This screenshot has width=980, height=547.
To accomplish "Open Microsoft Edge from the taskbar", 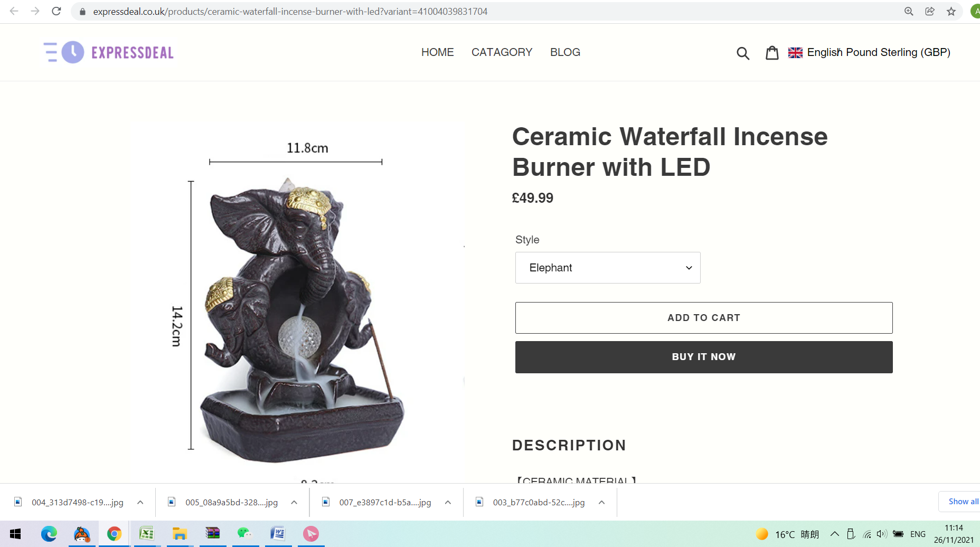I will (x=49, y=534).
